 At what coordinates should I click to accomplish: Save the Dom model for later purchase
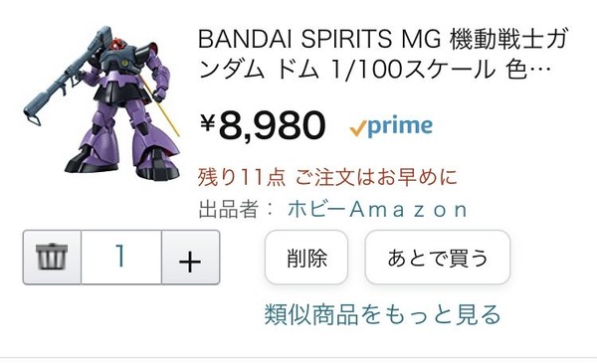pos(438,258)
